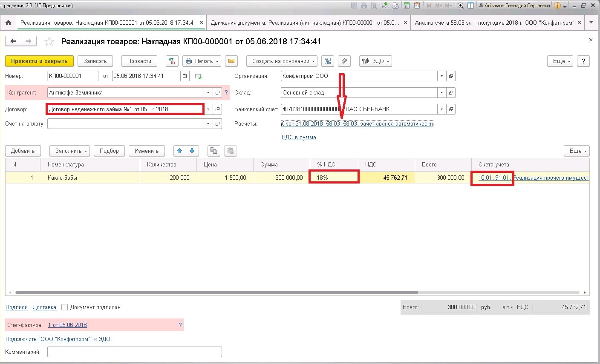
Task: Click Подключить ООО Конфетпром к ЭДО link
Action: pyautogui.click(x=58, y=339)
